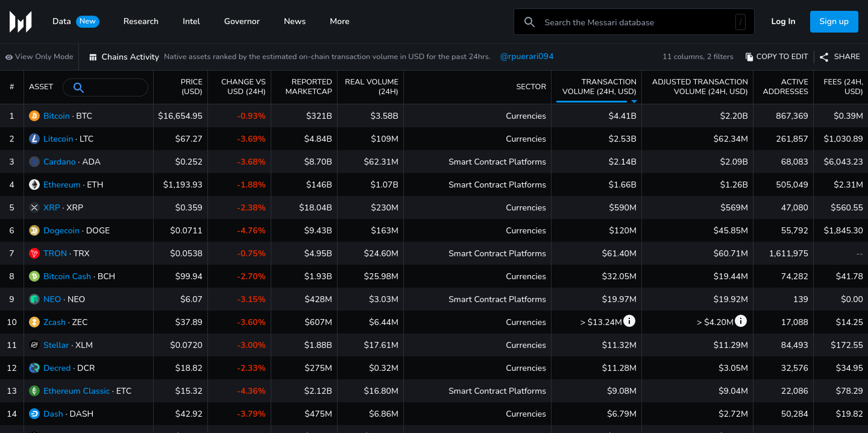The width and height of the screenshot is (868, 433).
Task: Click the info icon beside Zcash adjusted transaction volume
Action: coord(741,321)
